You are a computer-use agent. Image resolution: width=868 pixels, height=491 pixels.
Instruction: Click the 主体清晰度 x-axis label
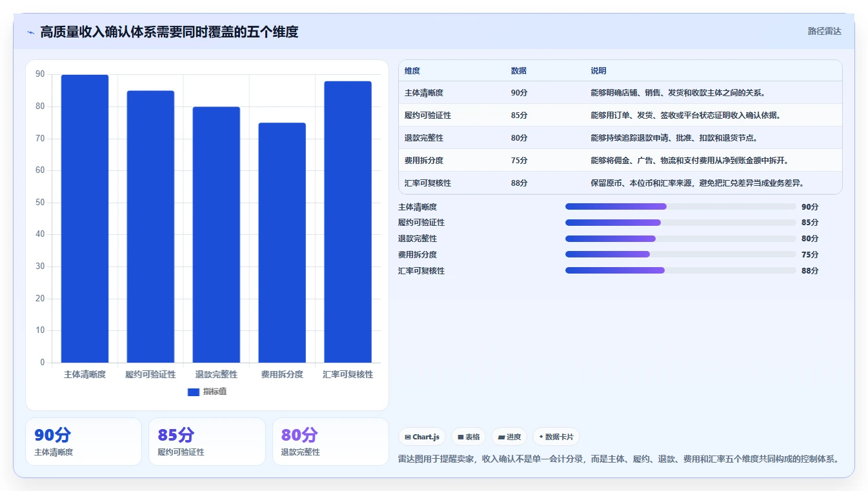(85, 374)
